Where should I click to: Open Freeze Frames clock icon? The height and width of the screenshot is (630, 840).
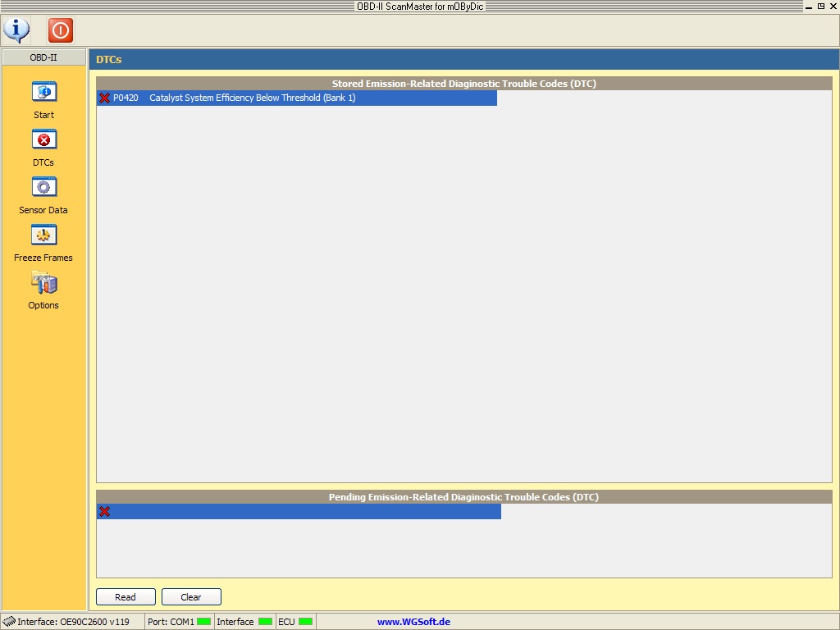43,235
